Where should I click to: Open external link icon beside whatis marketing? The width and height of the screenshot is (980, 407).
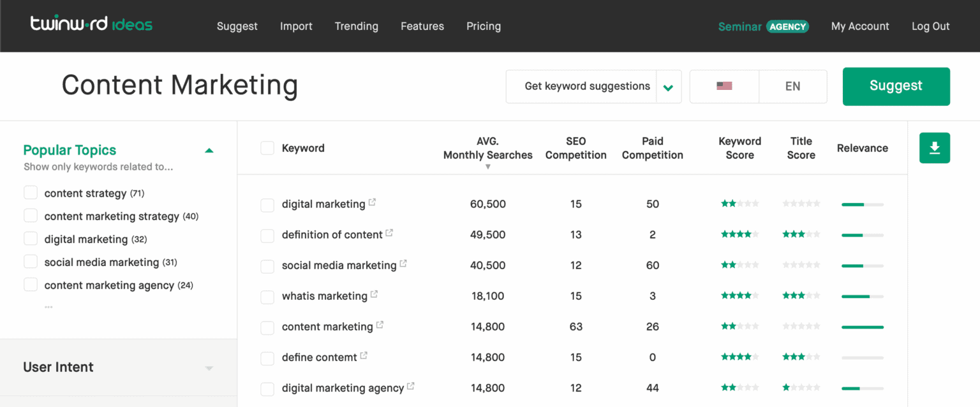(374, 294)
